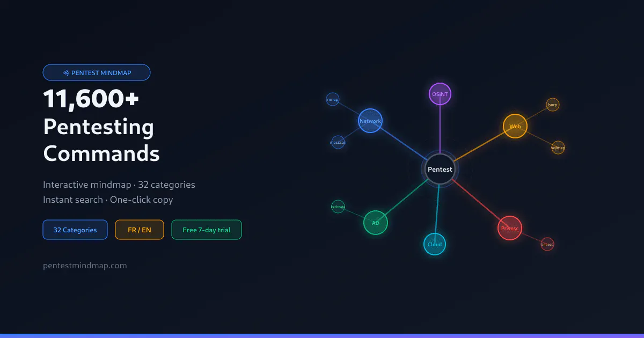Click the Privesc node

pos(510,228)
